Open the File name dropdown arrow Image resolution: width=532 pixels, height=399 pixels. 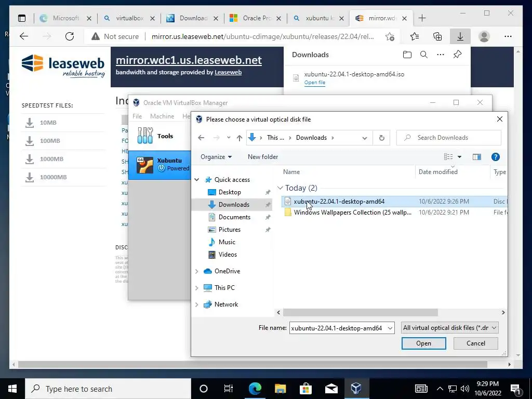tap(390, 328)
